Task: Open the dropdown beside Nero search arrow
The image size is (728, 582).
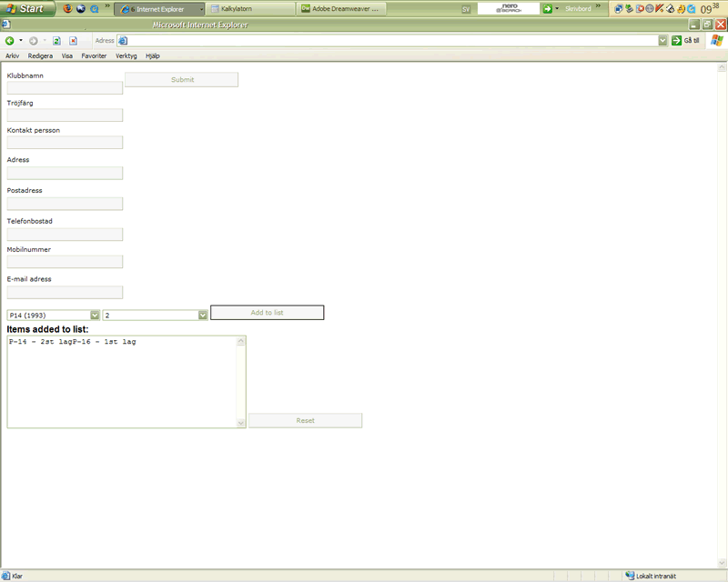Action: [557, 8]
